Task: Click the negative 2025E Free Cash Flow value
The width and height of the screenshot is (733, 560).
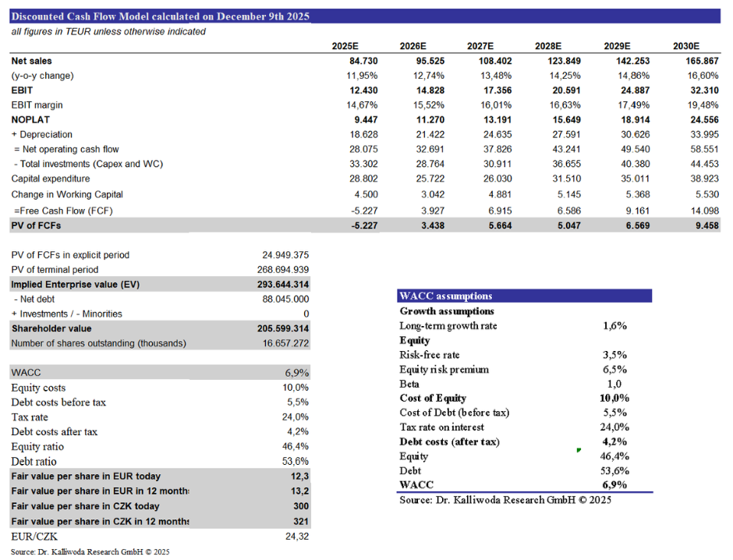Action: click(x=342, y=210)
